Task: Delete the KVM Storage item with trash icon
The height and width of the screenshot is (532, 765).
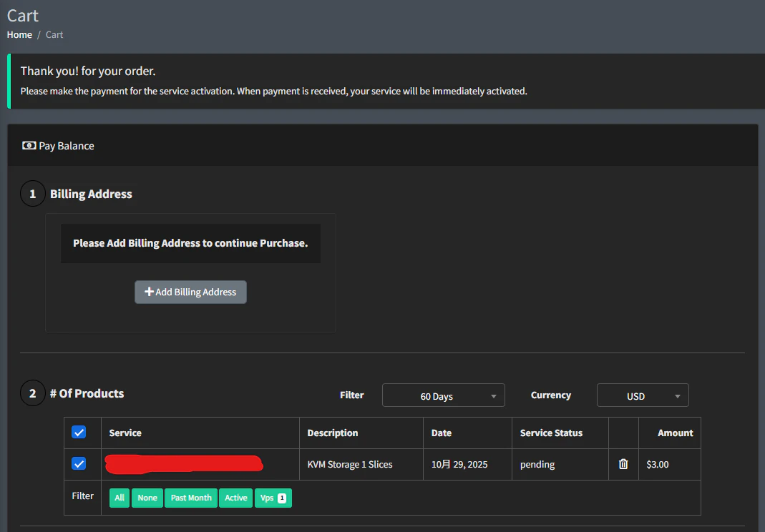Action: (623, 464)
